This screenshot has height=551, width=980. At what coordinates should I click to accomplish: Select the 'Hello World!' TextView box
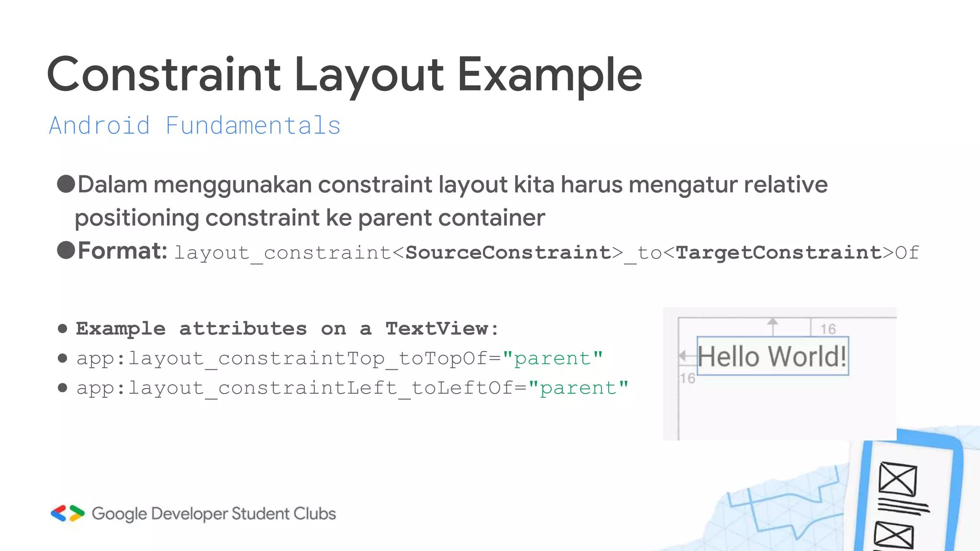[x=772, y=356]
